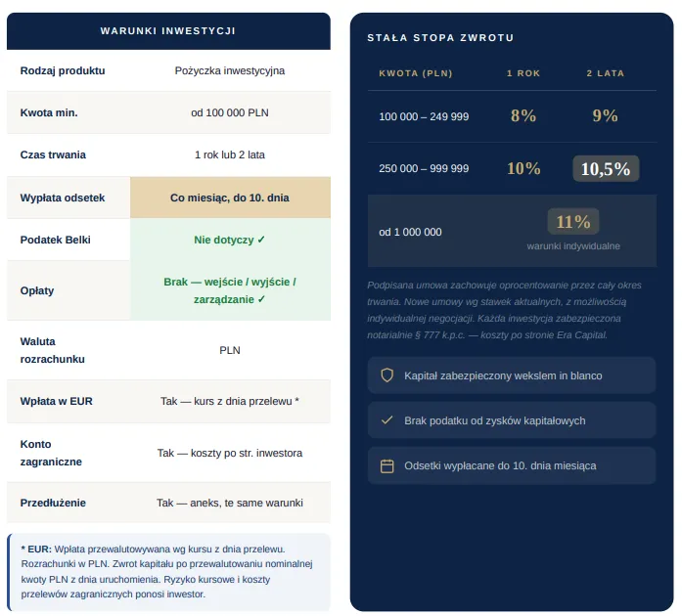Click the calendar icon beside Odsetki wypłacane

[386, 465]
